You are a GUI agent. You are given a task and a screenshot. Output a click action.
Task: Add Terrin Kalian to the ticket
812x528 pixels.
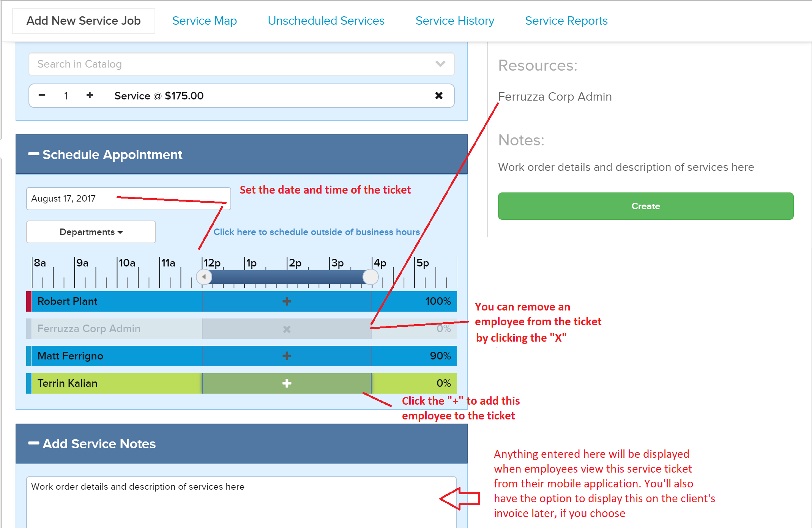click(x=287, y=383)
